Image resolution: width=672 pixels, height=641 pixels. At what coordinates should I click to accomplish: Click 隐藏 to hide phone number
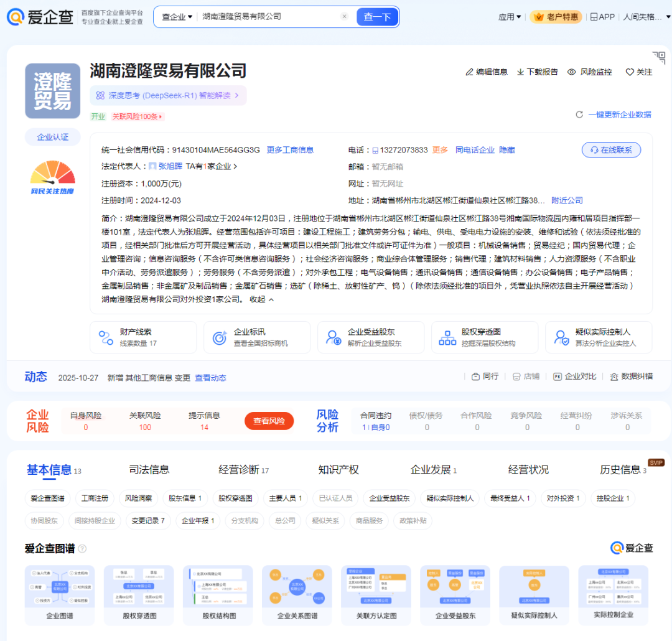(x=507, y=149)
